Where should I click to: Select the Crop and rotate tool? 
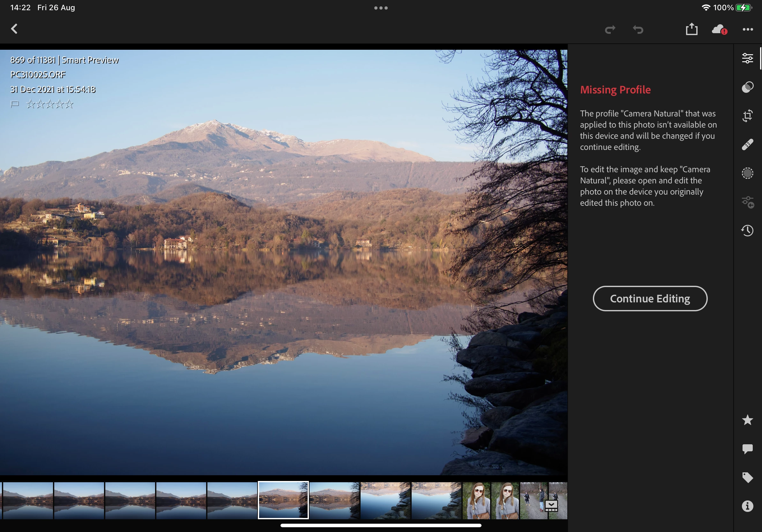click(x=747, y=116)
